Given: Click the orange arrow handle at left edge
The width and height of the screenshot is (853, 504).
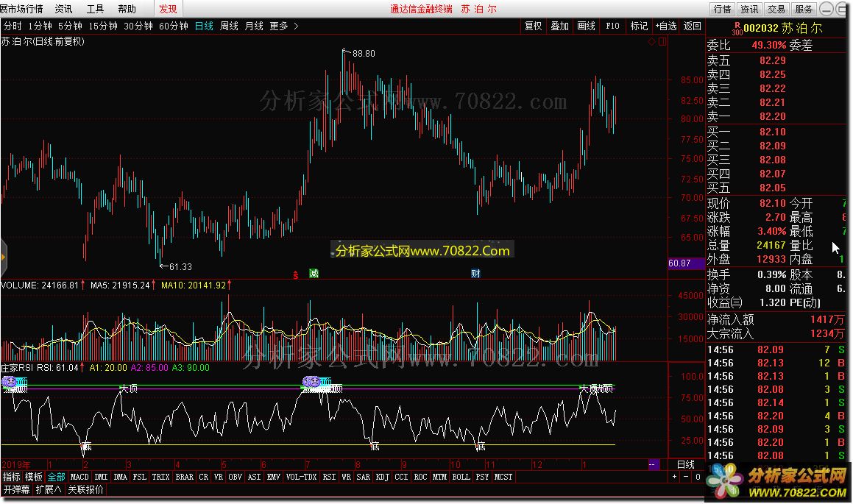Looking at the screenshot, I should pos(3,258).
